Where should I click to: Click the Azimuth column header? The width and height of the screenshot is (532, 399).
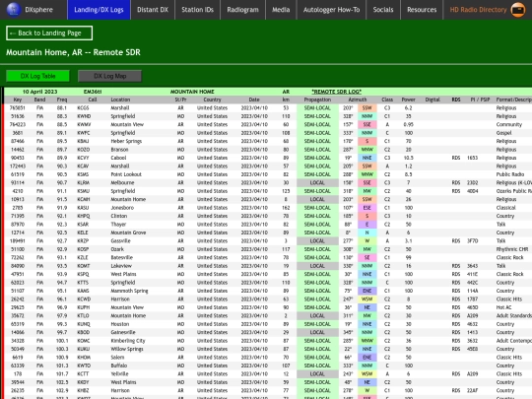(358, 100)
